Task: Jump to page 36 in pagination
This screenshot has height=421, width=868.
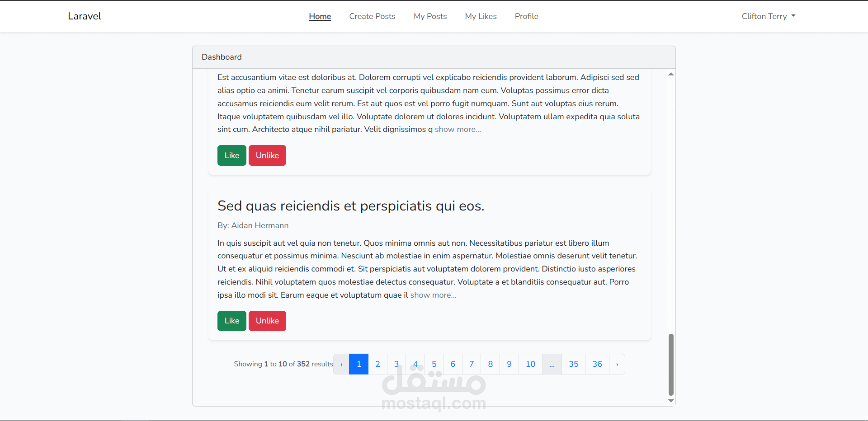Action: pyautogui.click(x=597, y=364)
